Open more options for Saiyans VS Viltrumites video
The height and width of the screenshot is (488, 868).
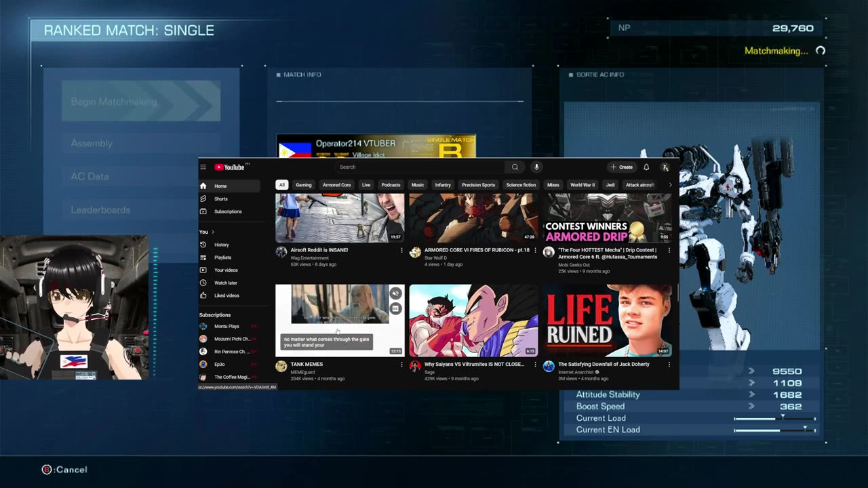(x=535, y=364)
